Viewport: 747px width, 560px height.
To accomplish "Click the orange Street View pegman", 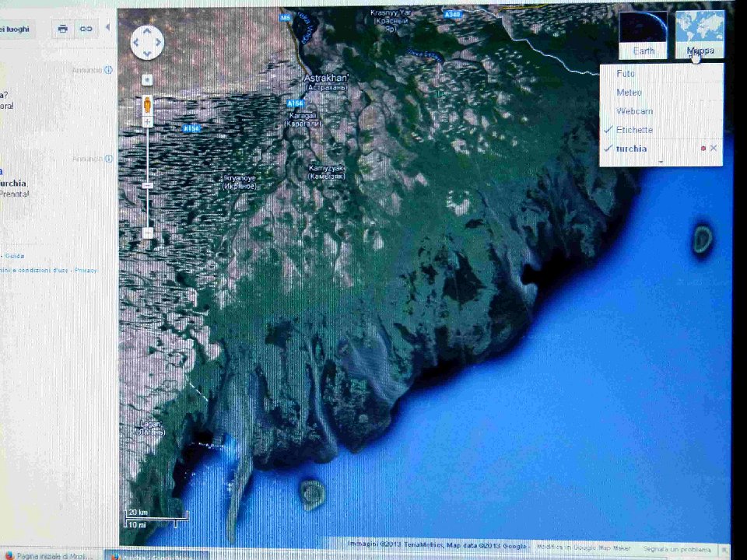I will pyautogui.click(x=148, y=103).
